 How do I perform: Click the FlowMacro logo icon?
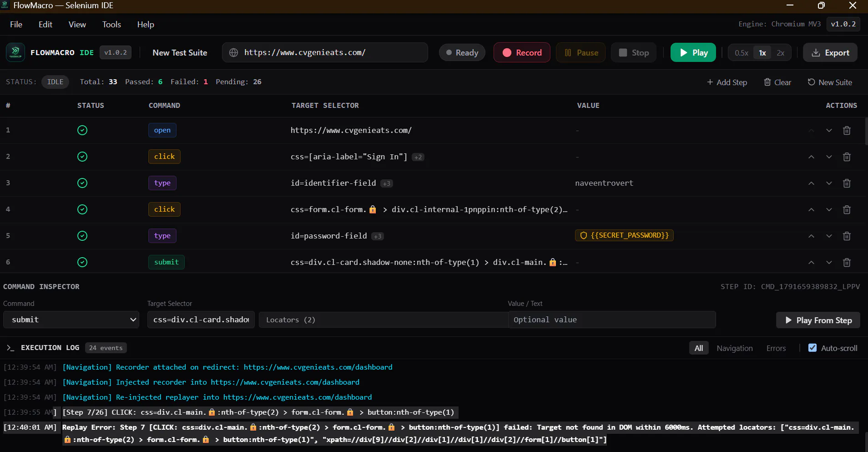(x=15, y=52)
